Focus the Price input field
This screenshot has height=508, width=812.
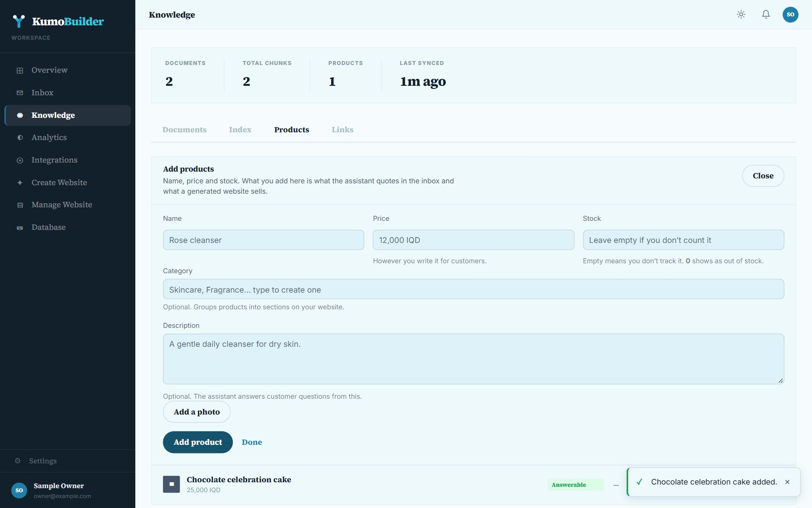[x=473, y=240]
